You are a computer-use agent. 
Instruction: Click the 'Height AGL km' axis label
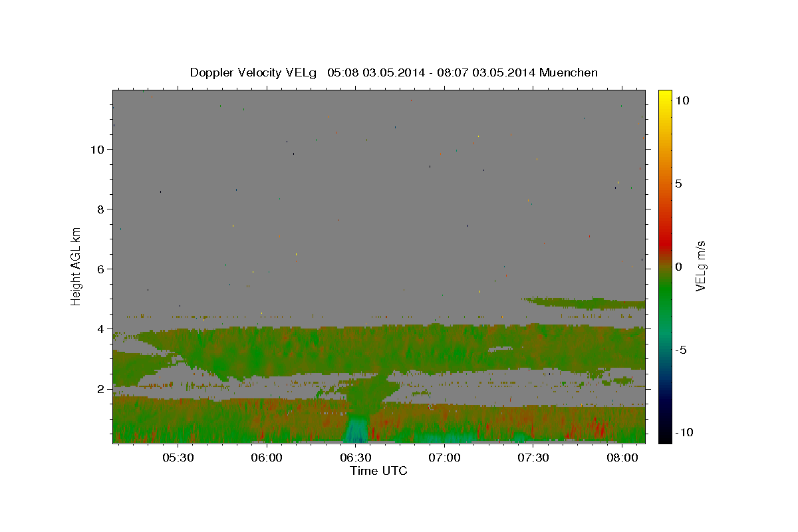(x=76, y=265)
